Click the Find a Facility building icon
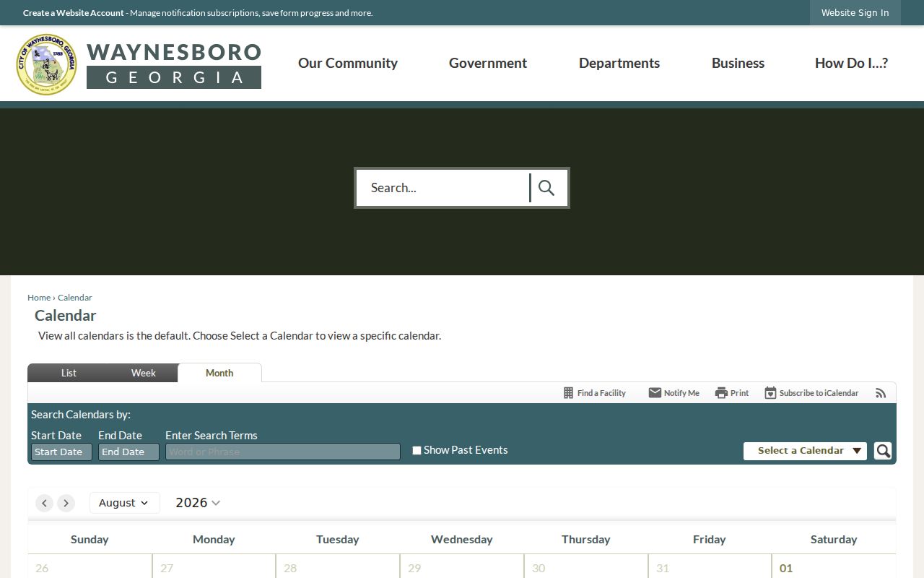The image size is (924, 578). click(x=568, y=393)
